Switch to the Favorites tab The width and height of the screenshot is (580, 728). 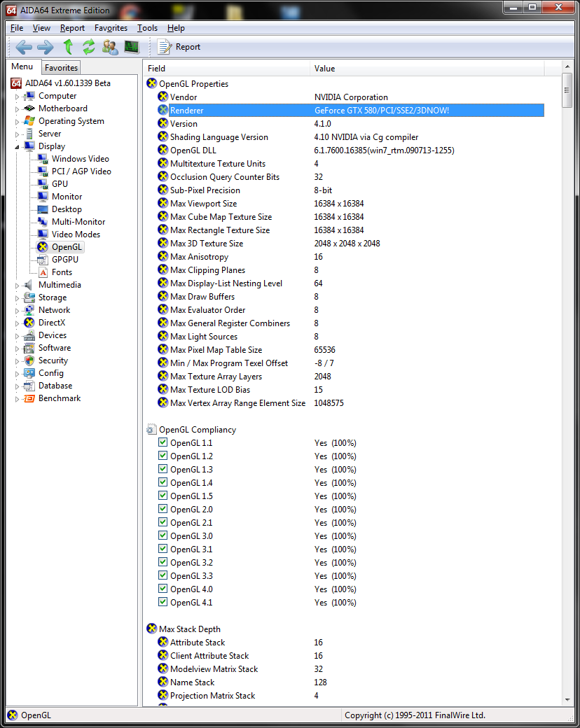(x=61, y=68)
